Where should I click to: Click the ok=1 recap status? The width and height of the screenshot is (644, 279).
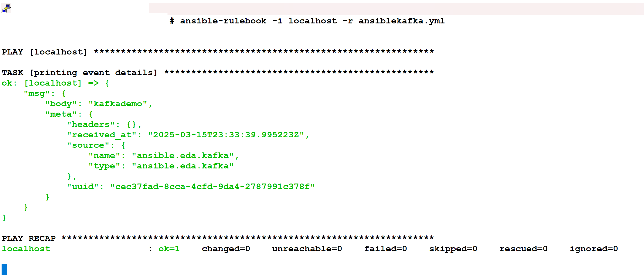pos(169,249)
